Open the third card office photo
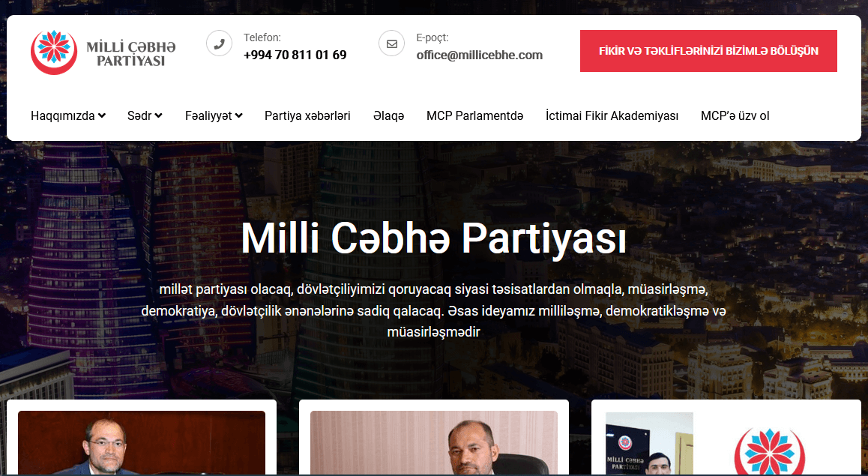The image size is (868, 476). (649, 443)
